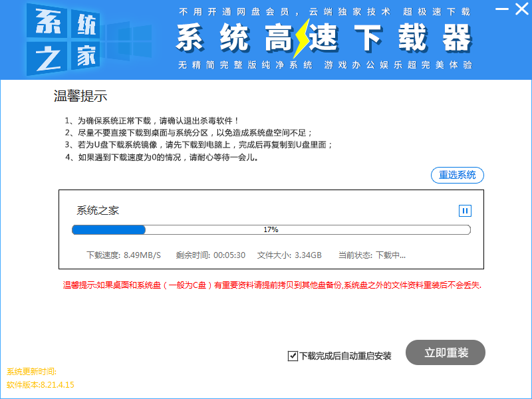Close the downloader window

pos(521,9)
